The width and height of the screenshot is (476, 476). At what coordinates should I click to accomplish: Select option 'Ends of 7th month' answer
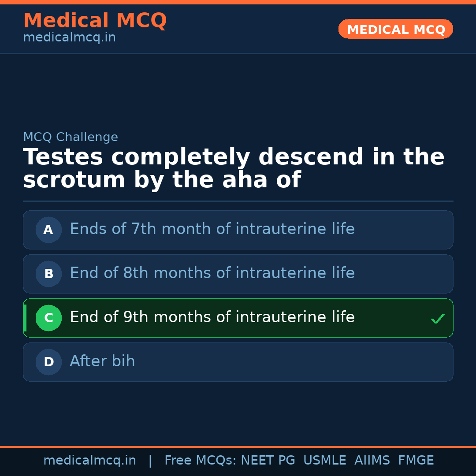(x=212, y=229)
